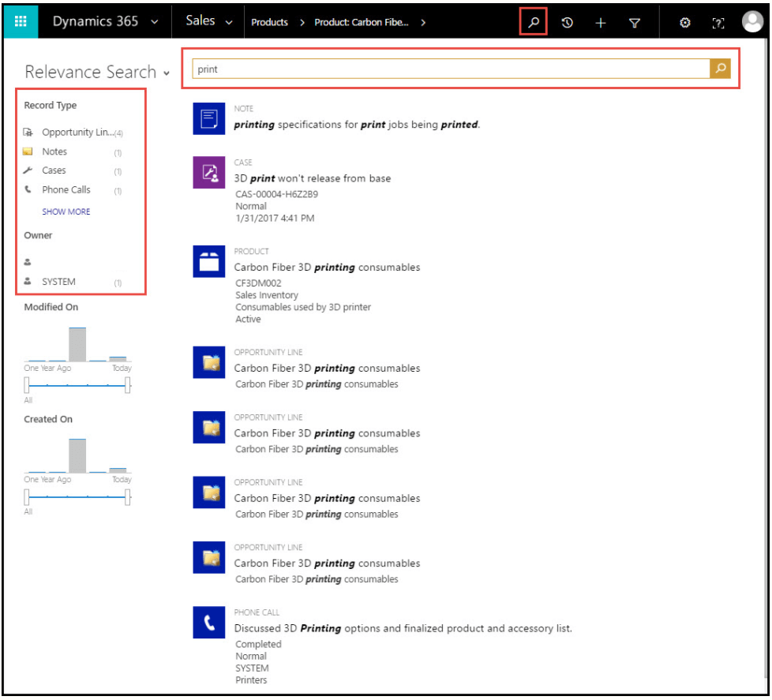
Task: Click the SYSTEM owner person icon
Action: click(x=28, y=281)
